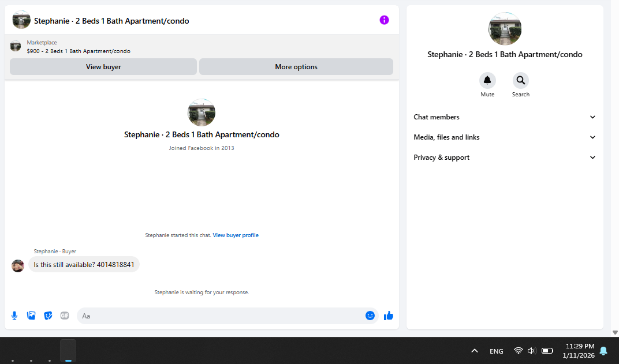Open More options for the listing
The image size is (619, 364).
[x=296, y=67]
